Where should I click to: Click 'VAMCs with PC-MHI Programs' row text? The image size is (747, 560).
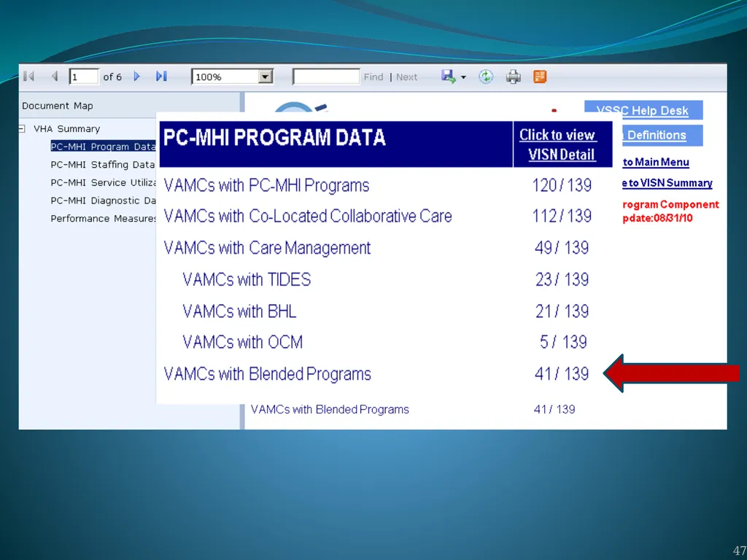click(266, 185)
